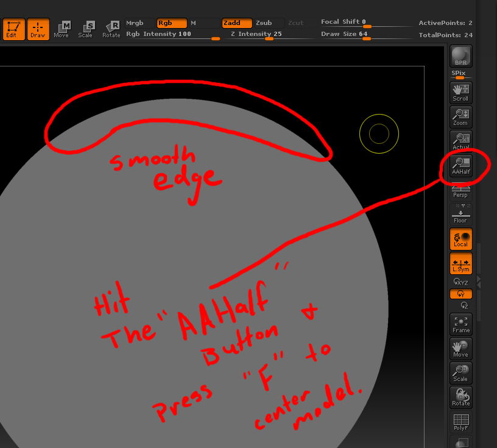The height and width of the screenshot is (448, 497).
Task: Set document to Actual size
Action: tap(461, 141)
